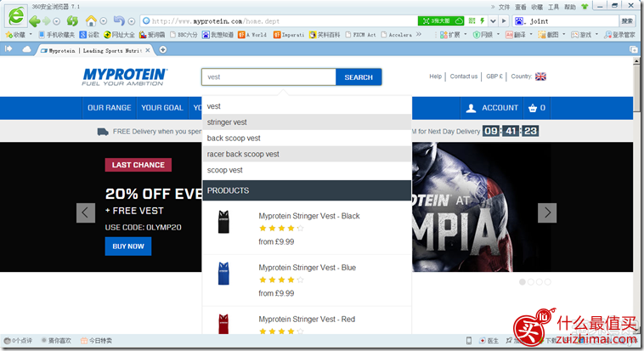Close the Myprotein tab
The width and height of the screenshot is (644, 351).
pos(148,50)
